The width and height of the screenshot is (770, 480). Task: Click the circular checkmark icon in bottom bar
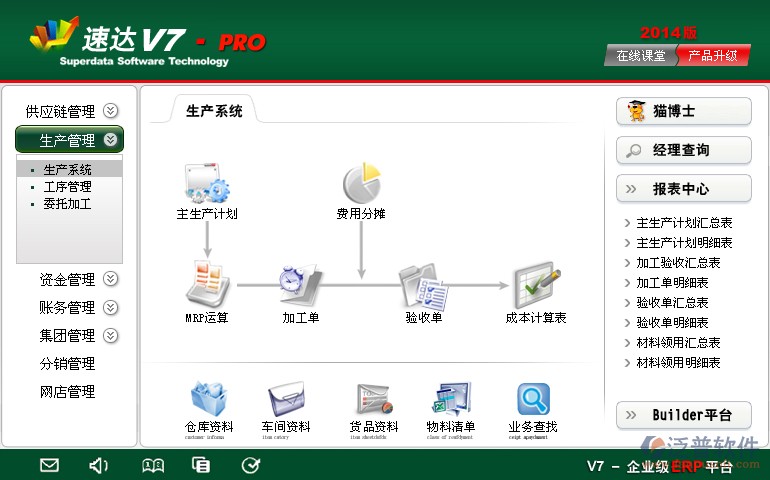(x=251, y=465)
